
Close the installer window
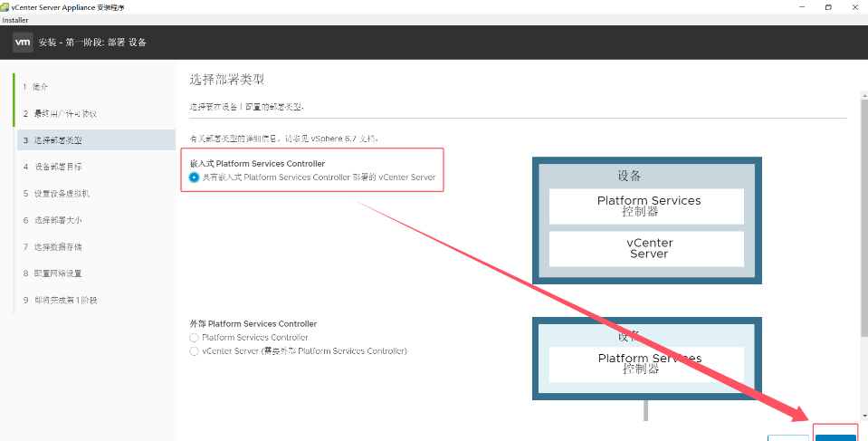854,7
